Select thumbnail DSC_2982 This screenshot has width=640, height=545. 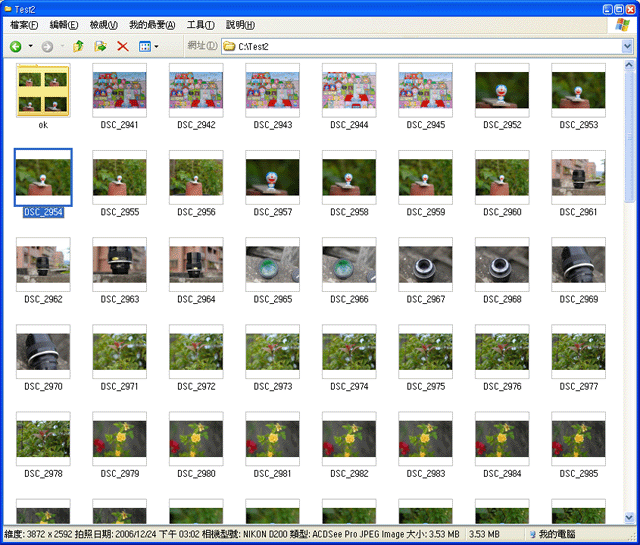point(349,439)
